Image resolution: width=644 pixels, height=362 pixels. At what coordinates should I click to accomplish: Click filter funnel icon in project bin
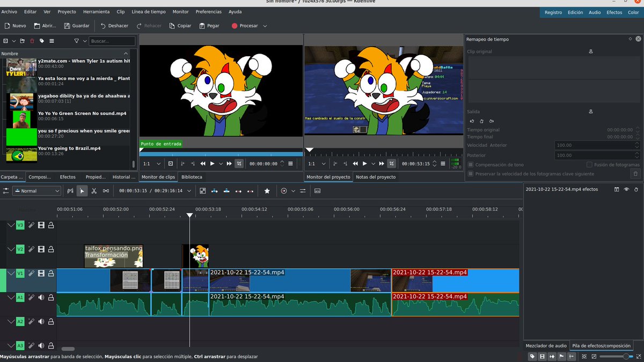point(77,41)
